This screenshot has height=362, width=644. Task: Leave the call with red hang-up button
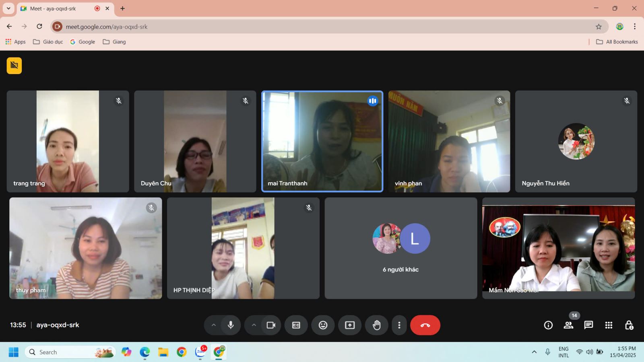pos(425,325)
